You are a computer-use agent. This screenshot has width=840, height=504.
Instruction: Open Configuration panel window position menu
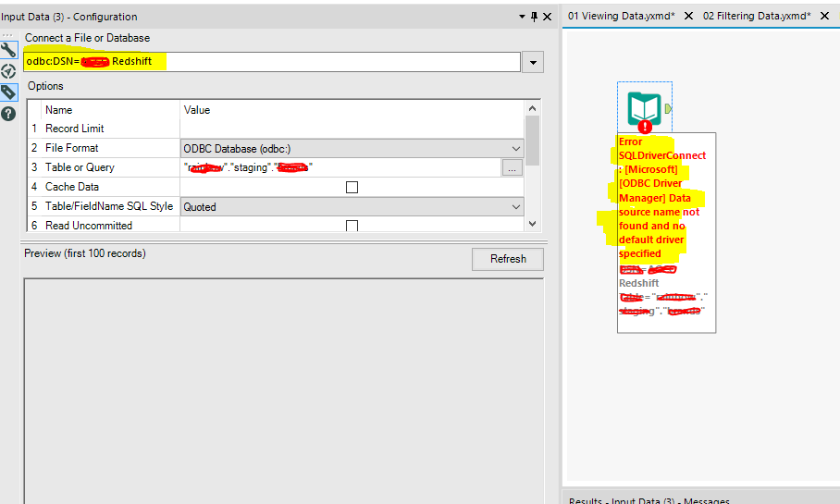coord(522,17)
